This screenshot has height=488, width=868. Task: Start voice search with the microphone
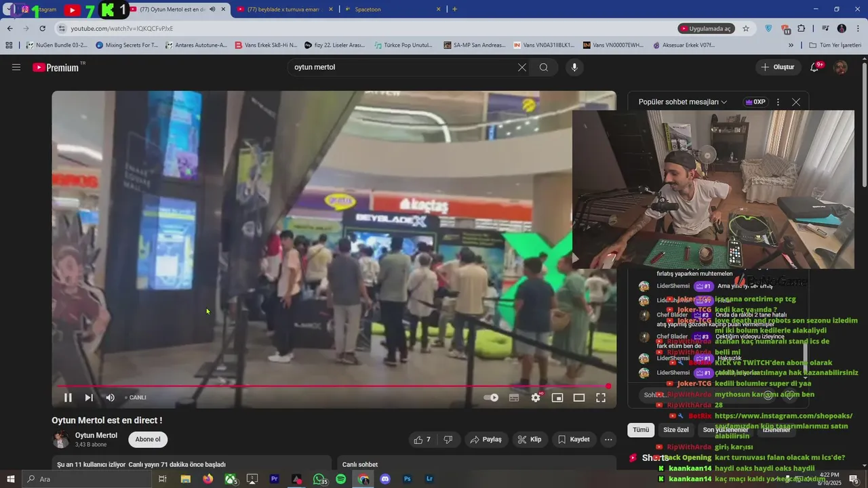click(574, 67)
